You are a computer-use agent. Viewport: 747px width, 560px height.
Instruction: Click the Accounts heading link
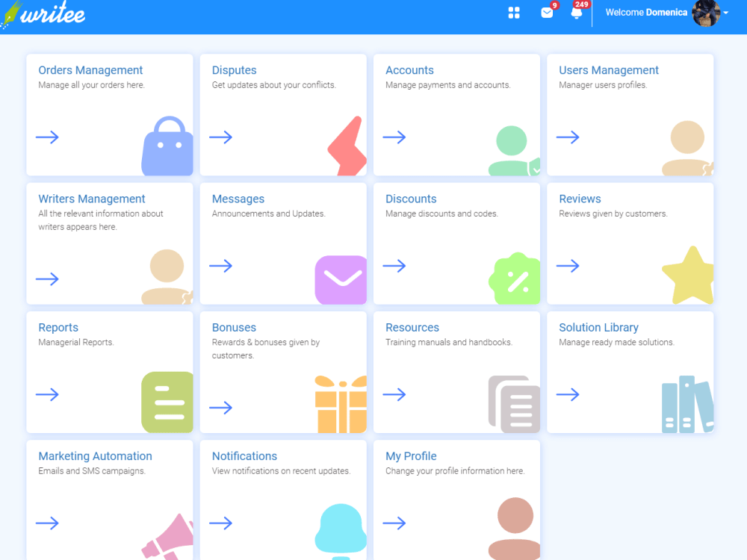click(409, 69)
